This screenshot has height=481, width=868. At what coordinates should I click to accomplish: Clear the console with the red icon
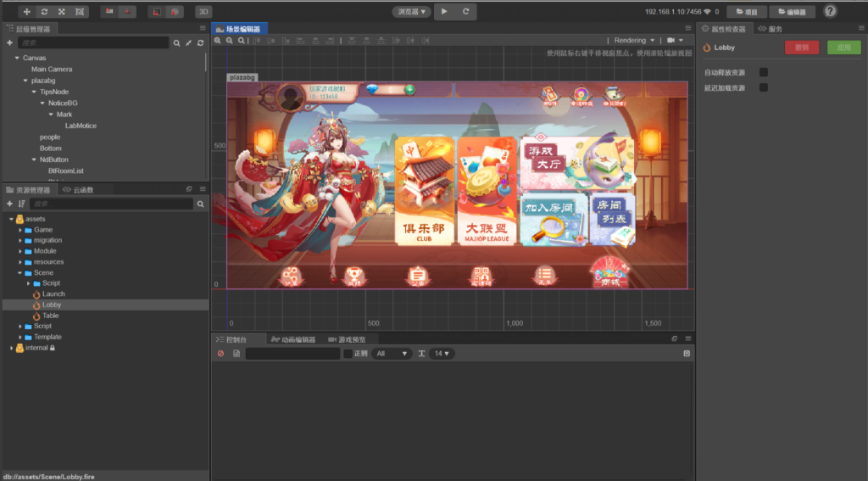coord(221,353)
